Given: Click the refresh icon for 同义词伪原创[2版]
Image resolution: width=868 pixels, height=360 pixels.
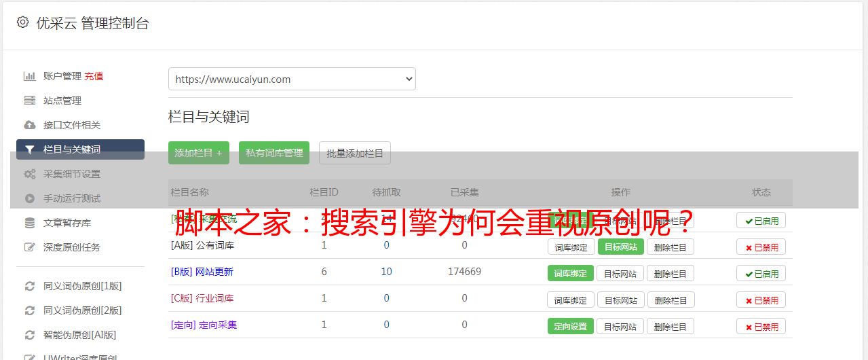Looking at the screenshot, I should tap(29, 310).
